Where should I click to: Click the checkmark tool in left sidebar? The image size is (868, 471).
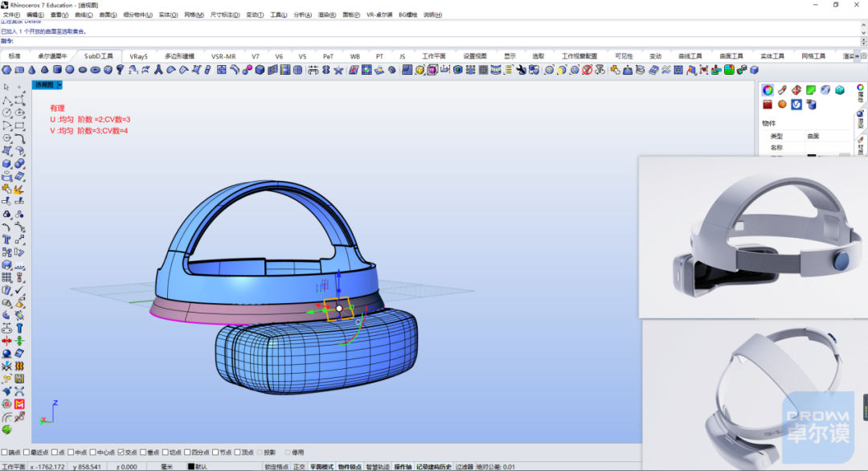point(19,290)
